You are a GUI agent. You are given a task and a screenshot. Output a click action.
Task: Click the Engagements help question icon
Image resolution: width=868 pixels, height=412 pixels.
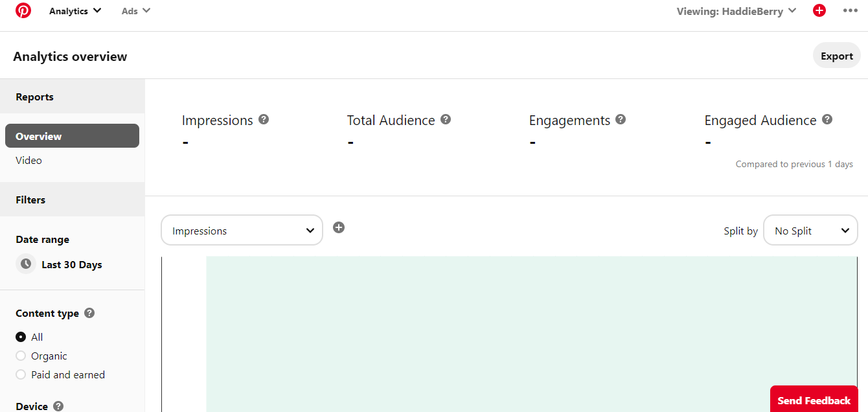click(x=621, y=120)
